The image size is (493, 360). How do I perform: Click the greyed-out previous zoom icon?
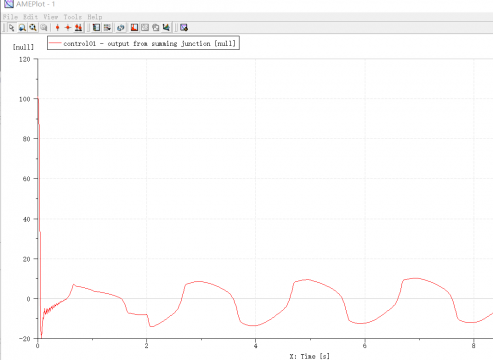(x=44, y=28)
